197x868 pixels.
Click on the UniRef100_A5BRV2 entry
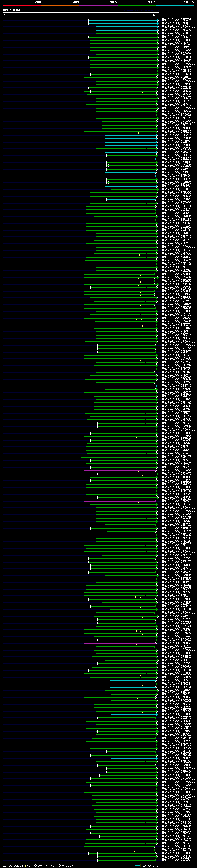pyautogui.click(x=177, y=47)
